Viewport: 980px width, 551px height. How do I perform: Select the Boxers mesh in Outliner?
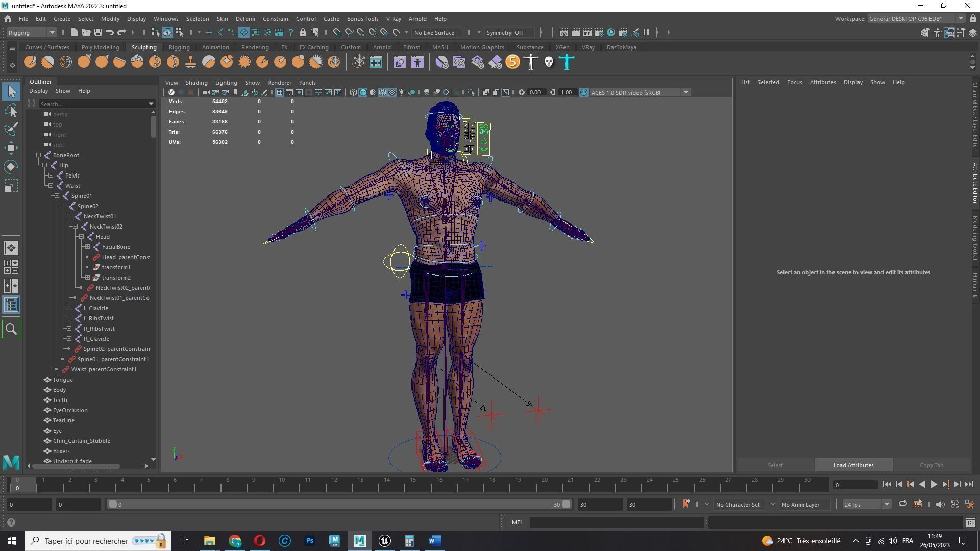click(x=61, y=451)
